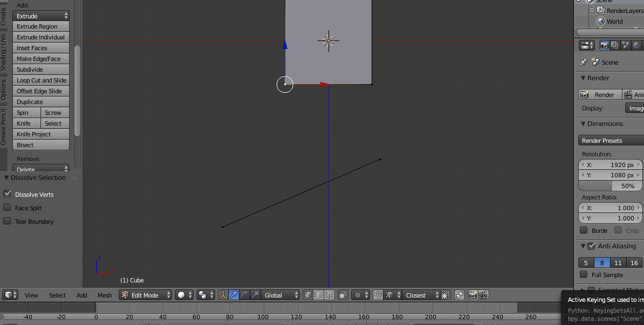Expand the RenderLayers outliner item
644x325 pixels.
point(592,10)
